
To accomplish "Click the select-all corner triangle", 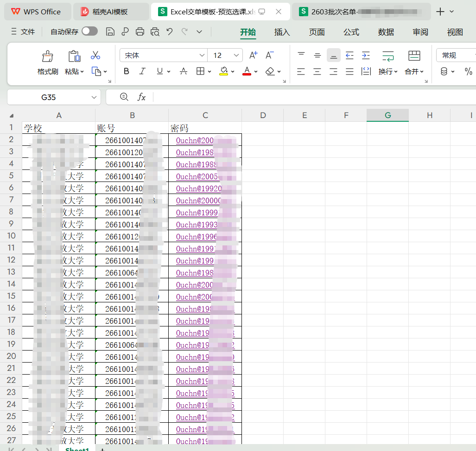I will coord(12,116).
